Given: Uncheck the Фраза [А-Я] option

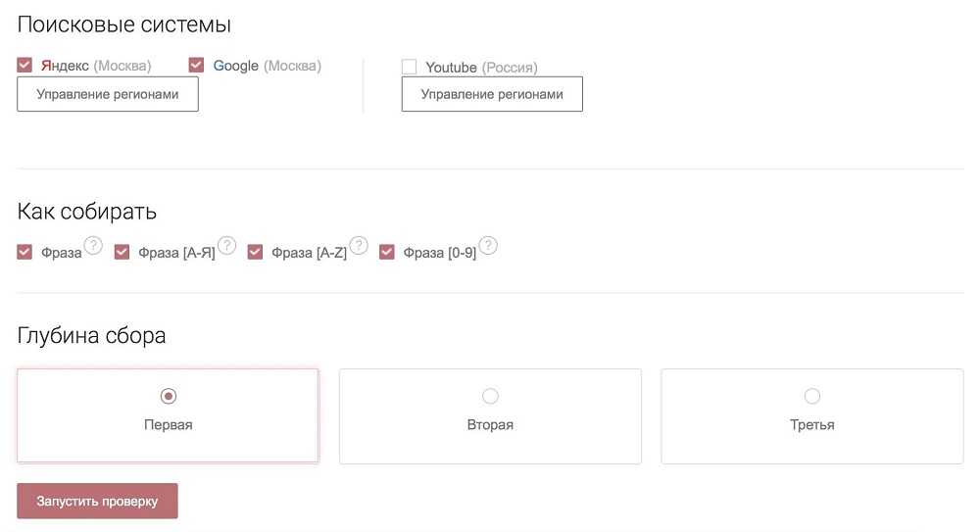Looking at the screenshot, I should [122, 253].
